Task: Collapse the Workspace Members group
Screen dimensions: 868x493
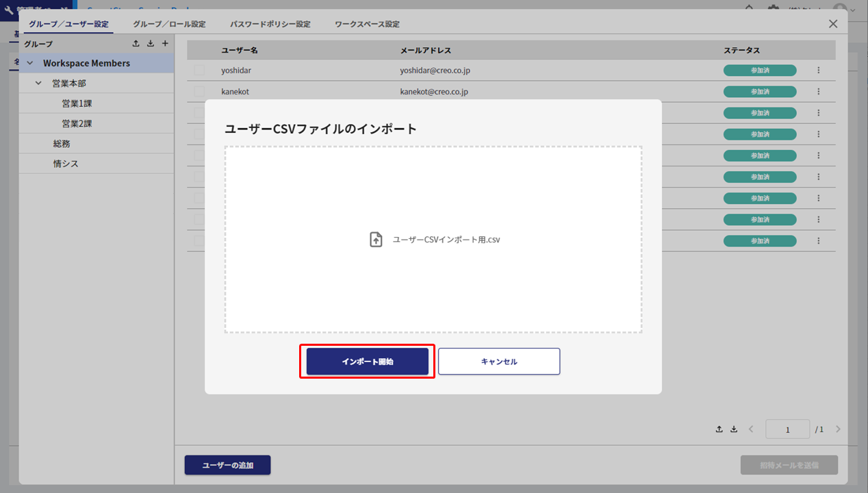Action: [x=29, y=63]
